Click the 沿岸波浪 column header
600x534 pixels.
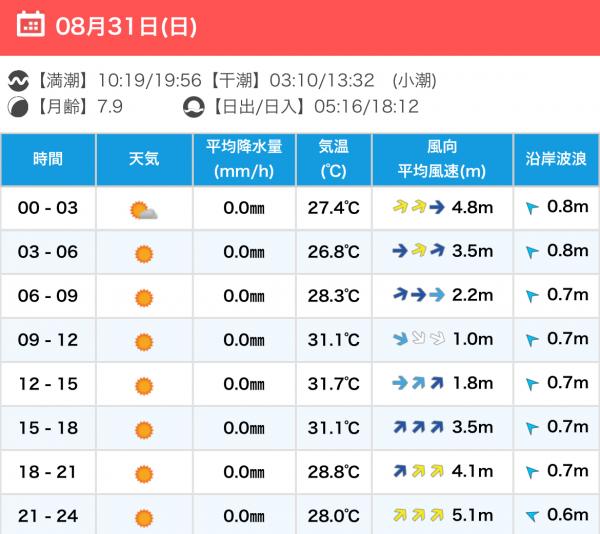click(x=556, y=160)
